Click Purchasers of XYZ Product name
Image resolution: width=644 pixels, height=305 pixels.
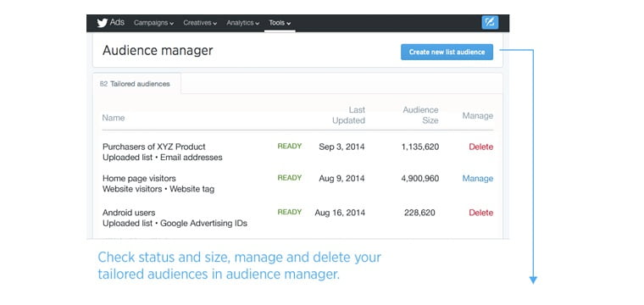point(154,147)
